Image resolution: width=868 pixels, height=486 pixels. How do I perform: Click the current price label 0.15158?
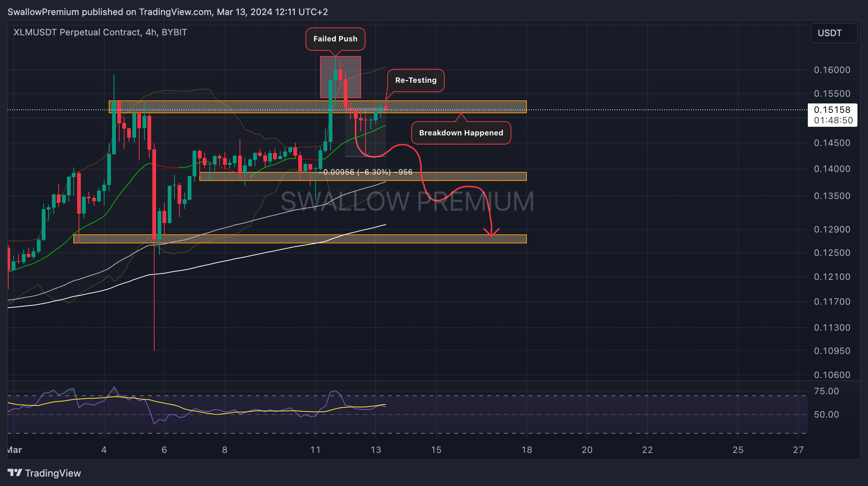coord(832,110)
